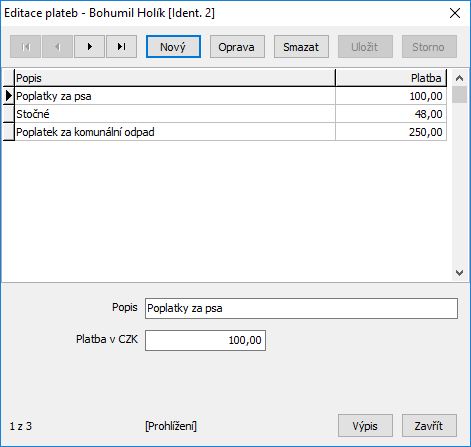Click the scrollbar down arrow

point(459,273)
